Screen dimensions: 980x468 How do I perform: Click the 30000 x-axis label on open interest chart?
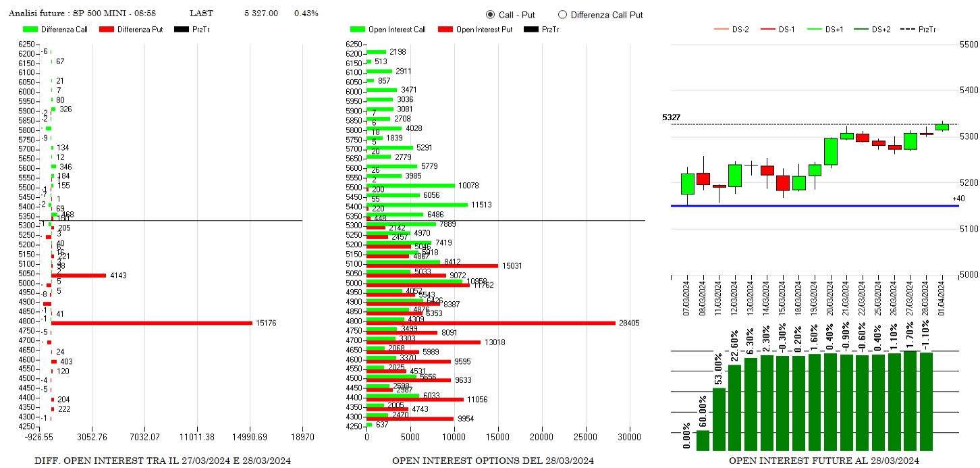tap(630, 438)
